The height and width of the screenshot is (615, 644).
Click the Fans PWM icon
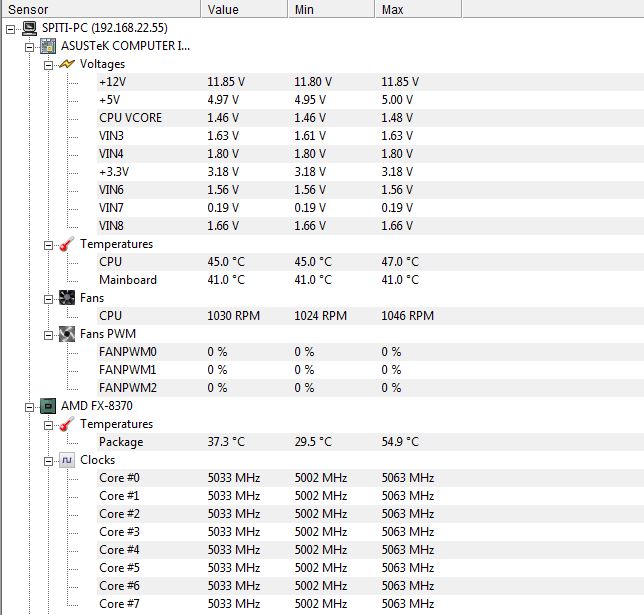(67, 334)
